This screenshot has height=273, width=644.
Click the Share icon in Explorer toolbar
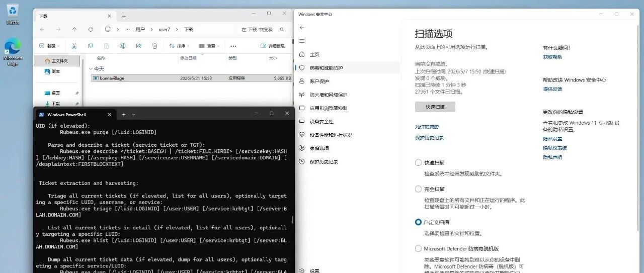pos(138,46)
